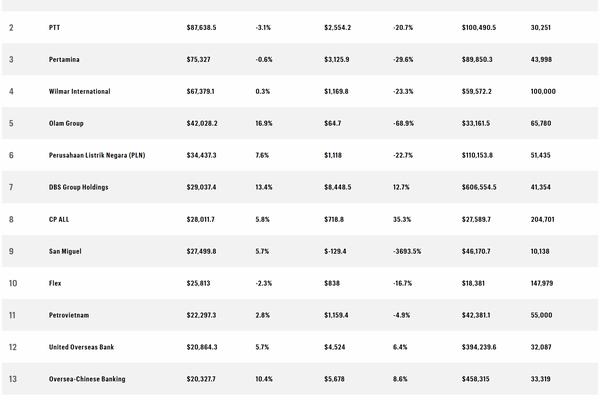
Task: Select San Miguel's -3693.5% profit change cell
Action: [407, 251]
